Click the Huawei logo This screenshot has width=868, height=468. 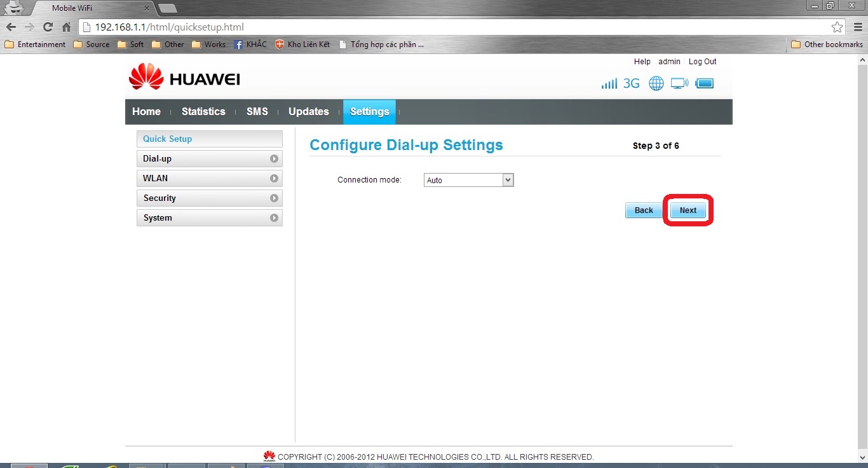[184, 78]
